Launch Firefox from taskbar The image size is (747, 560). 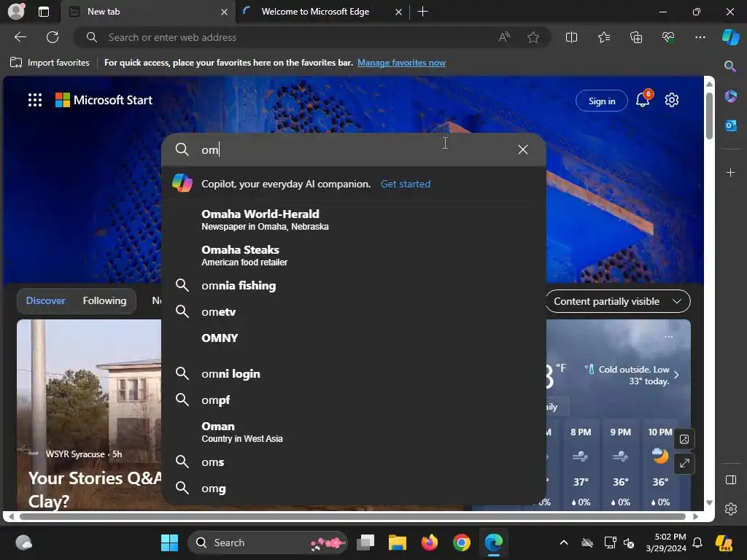[x=429, y=542]
